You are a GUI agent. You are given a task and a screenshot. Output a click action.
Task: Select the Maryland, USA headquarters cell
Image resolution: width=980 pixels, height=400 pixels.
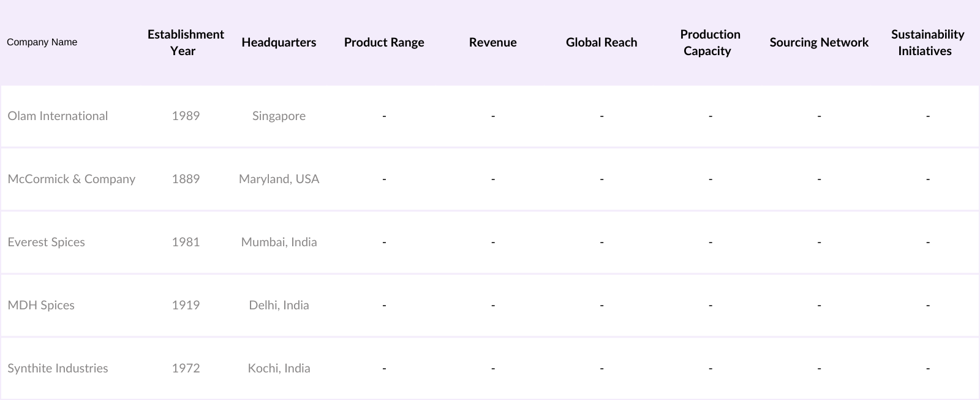tap(279, 179)
